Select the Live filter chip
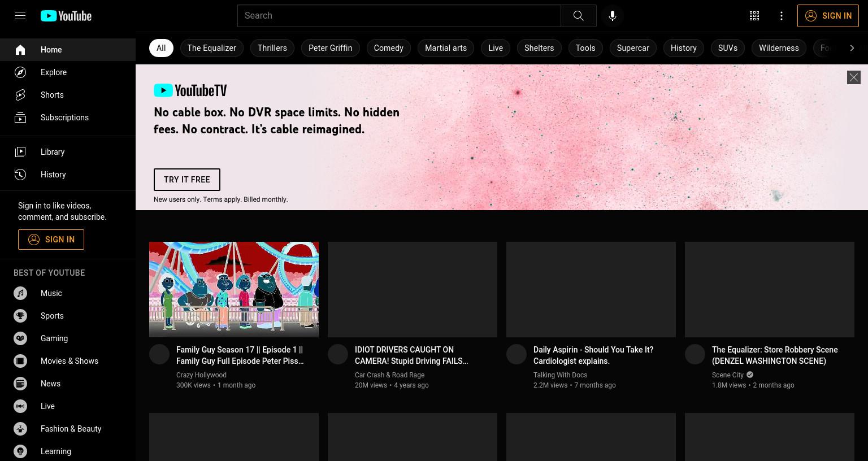This screenshot has width=868, height=461. [x=496, y=48]
